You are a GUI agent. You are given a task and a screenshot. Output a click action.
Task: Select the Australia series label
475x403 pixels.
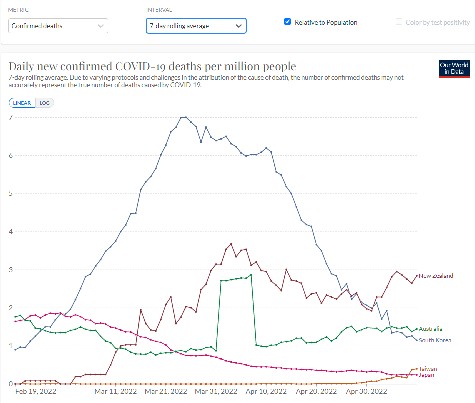430,329
